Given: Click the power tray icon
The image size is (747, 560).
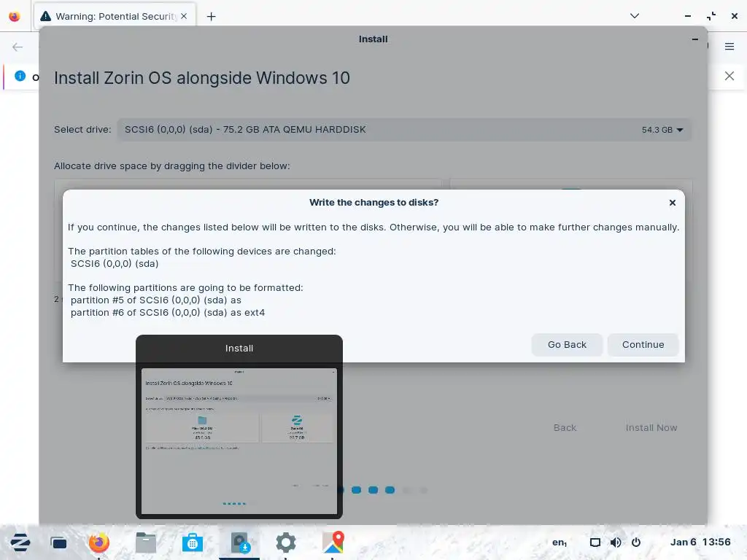Looking at the screenshot, I should pos(636,542).
